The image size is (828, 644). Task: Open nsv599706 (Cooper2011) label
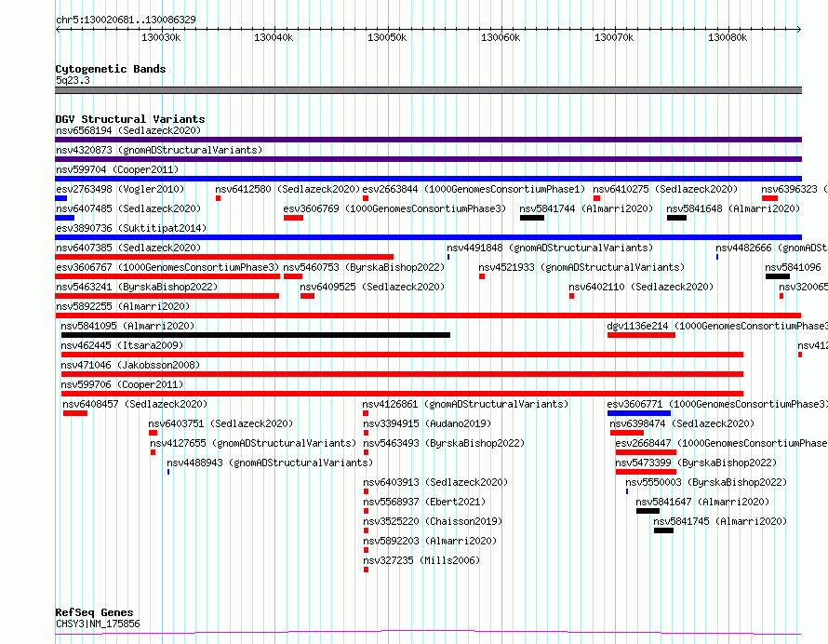pos(122,384)
